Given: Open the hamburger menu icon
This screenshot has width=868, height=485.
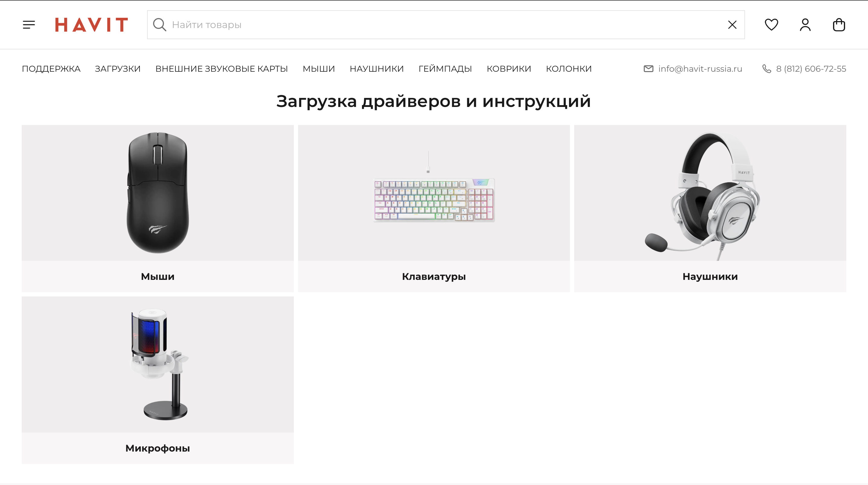Looking at the screenshot, I should [x=29, y=25].
